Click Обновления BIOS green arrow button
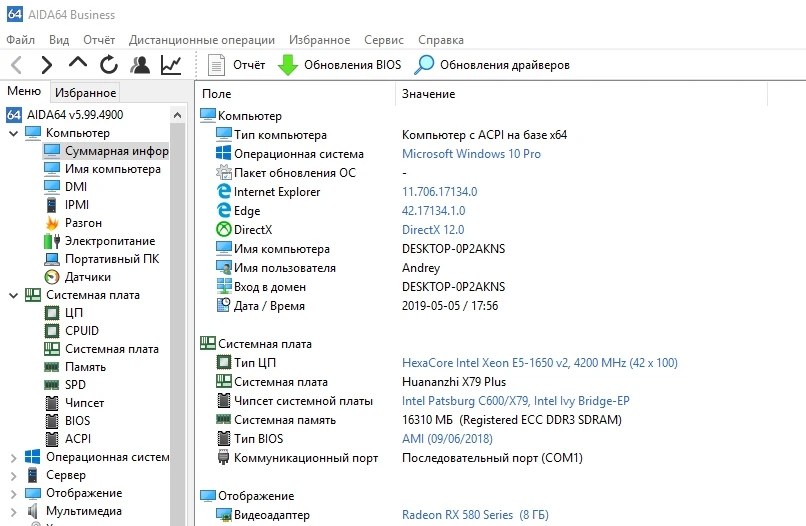The height and width of the screenshot is (526, 806). [339, 65]
